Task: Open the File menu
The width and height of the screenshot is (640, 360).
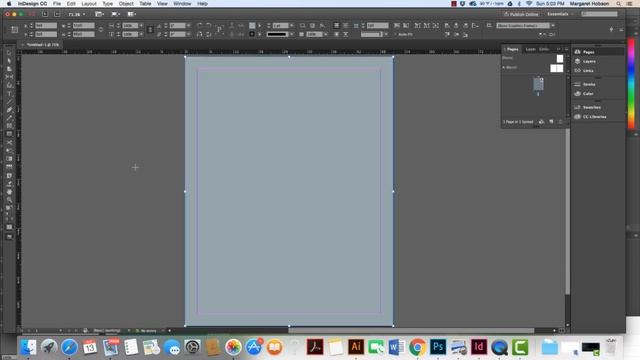Action: (x=57, y=4)
